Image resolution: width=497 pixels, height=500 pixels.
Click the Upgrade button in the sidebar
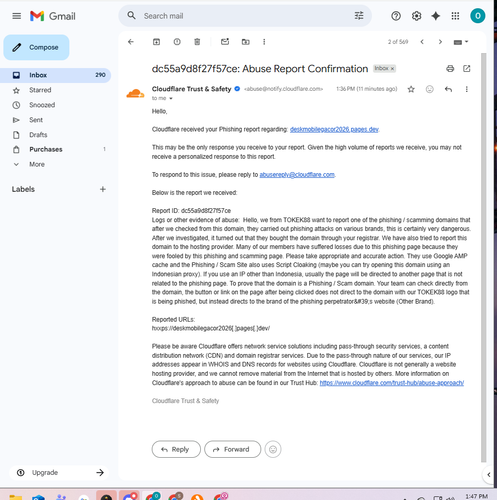59,473
